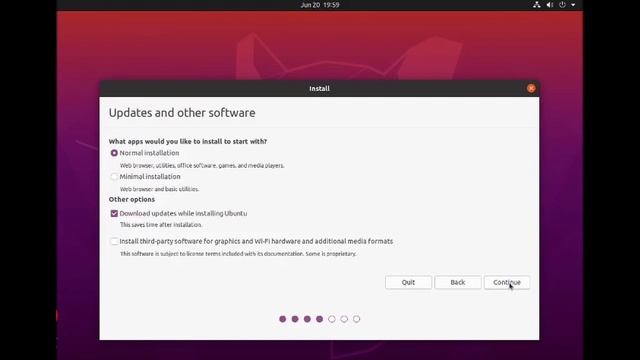Close the Install window
Viewport: 640px width, 360px height.
tap(531, 88)
